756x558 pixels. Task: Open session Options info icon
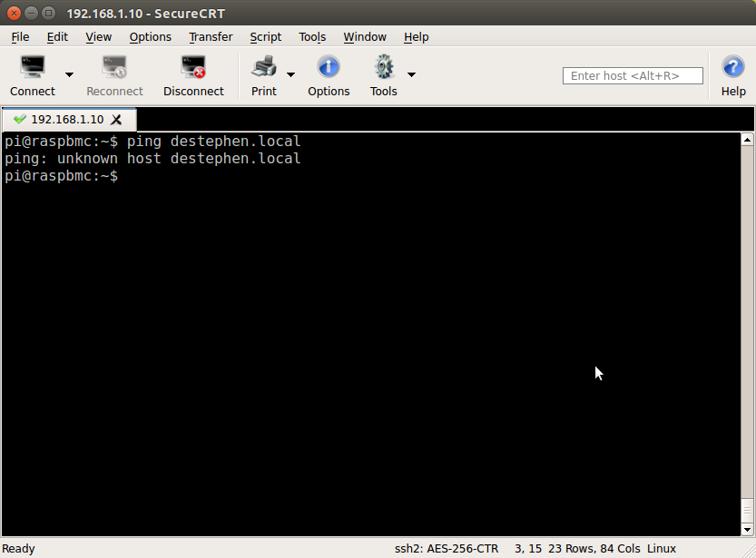(x=329, y=67)
